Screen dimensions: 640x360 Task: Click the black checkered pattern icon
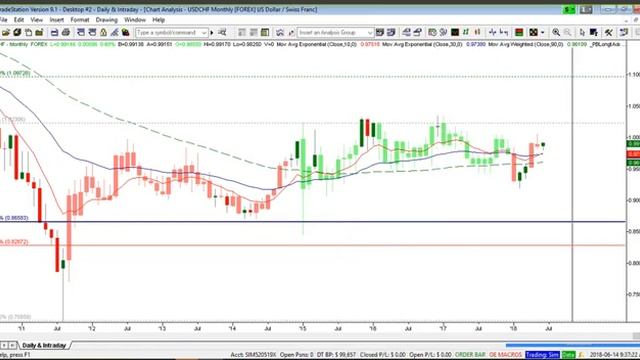pyautogui.click(x=533, y=32)
